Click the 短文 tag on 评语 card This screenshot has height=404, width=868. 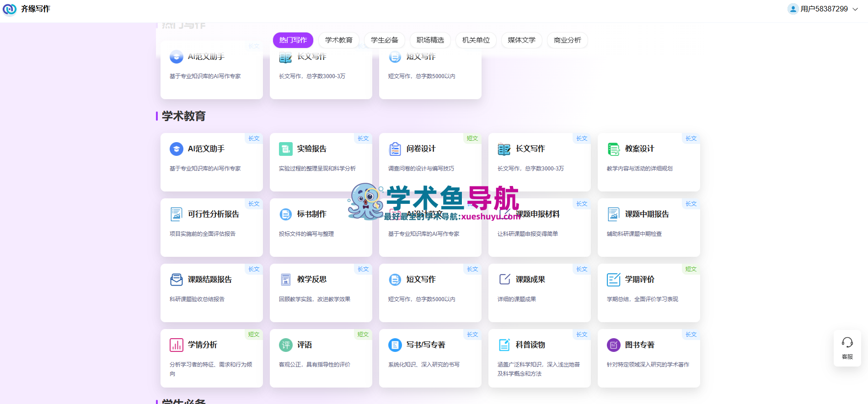tap(363, 335)
